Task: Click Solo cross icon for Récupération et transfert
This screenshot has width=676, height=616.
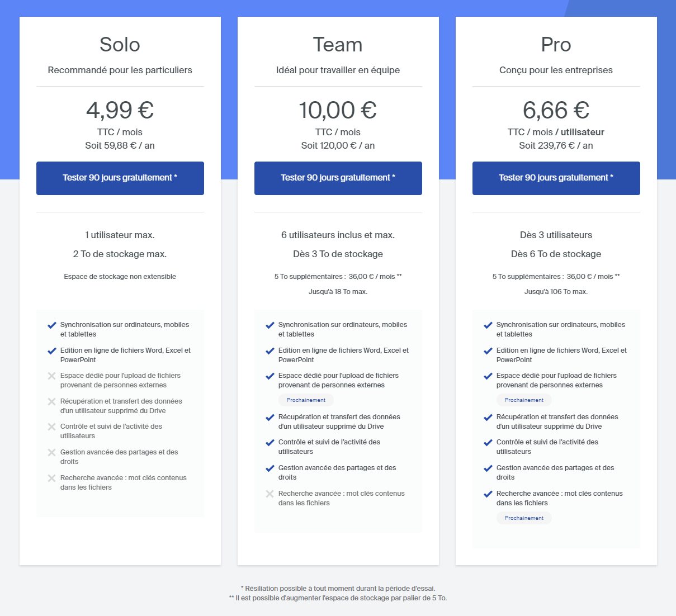Action: [52, 401]
